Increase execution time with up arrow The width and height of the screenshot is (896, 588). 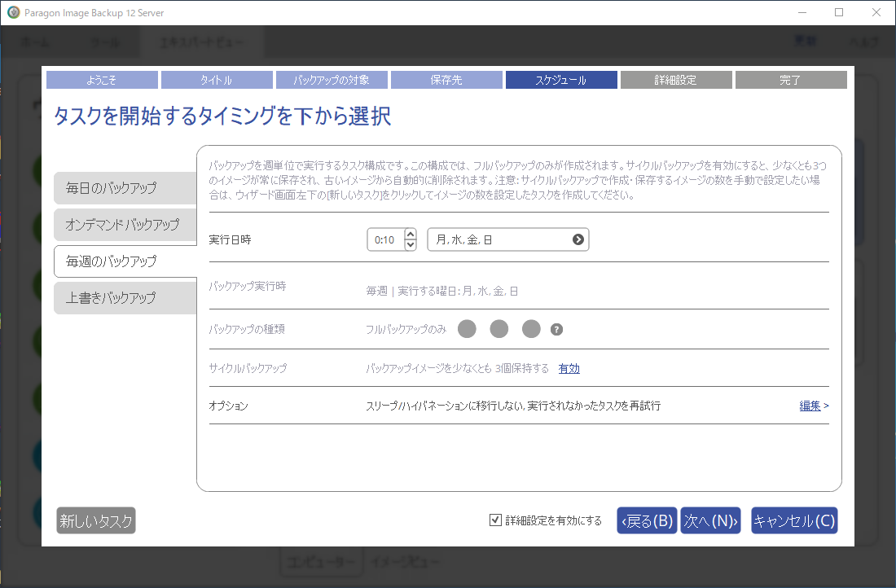(411, 235)
